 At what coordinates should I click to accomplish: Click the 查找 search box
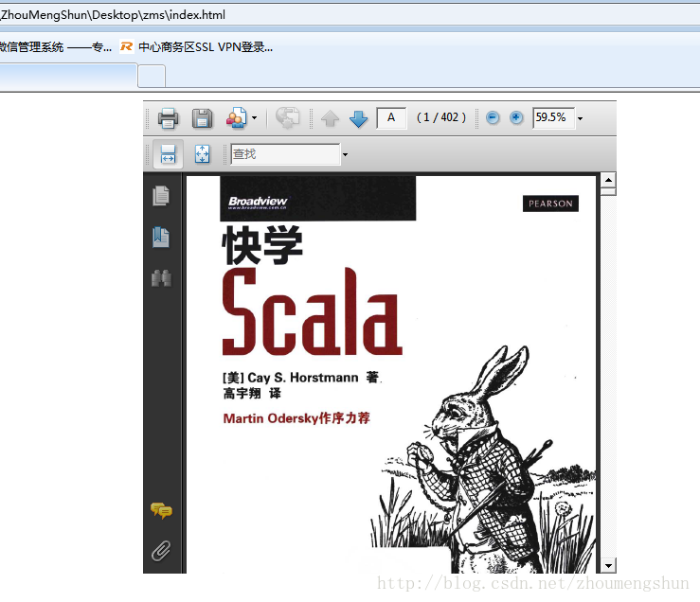click(285, 154)
